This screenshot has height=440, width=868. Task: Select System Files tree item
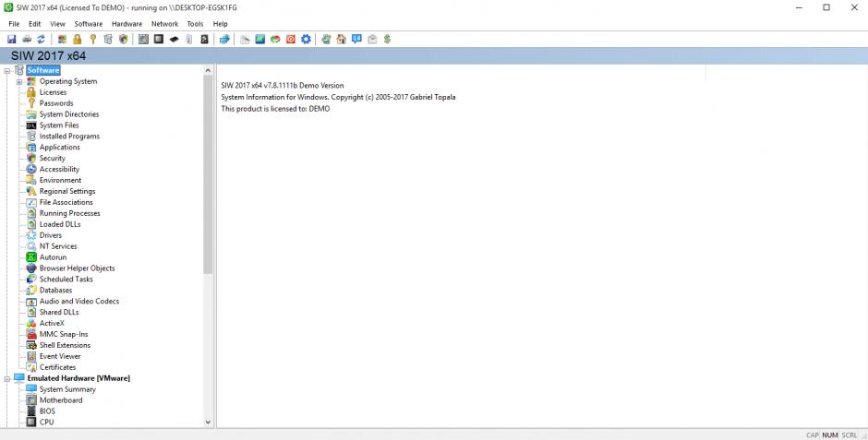[x=59, y=125]
